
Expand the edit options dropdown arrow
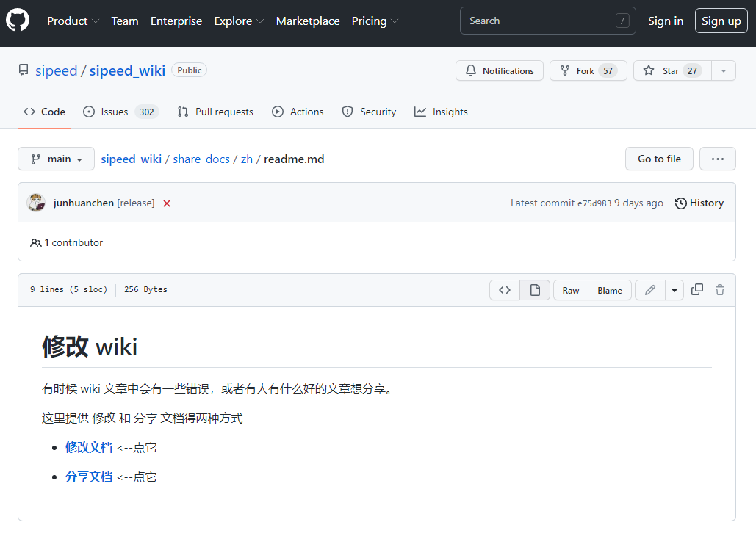point(674,290)
